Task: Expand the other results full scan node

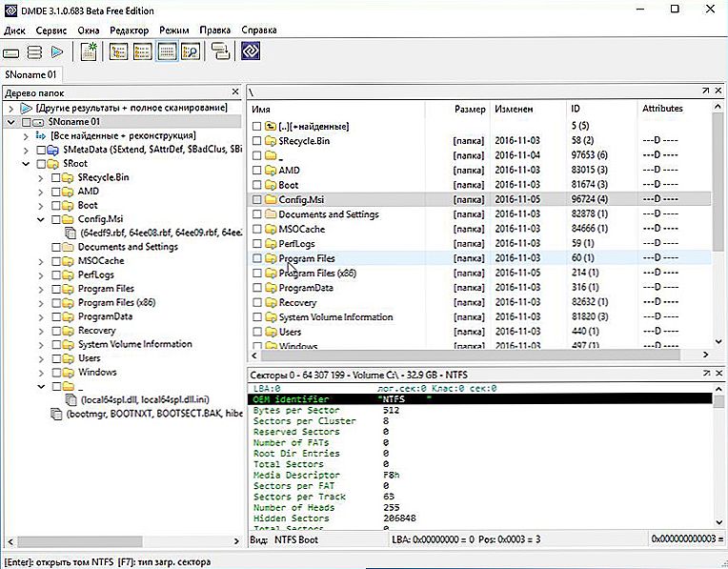Action: pos(11,109)
